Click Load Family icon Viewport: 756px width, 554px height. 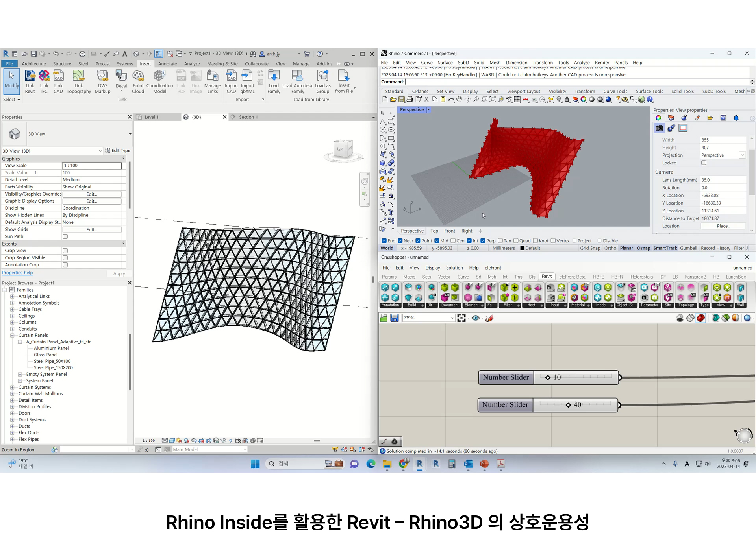pyautogui.click(x=274, y=82)
